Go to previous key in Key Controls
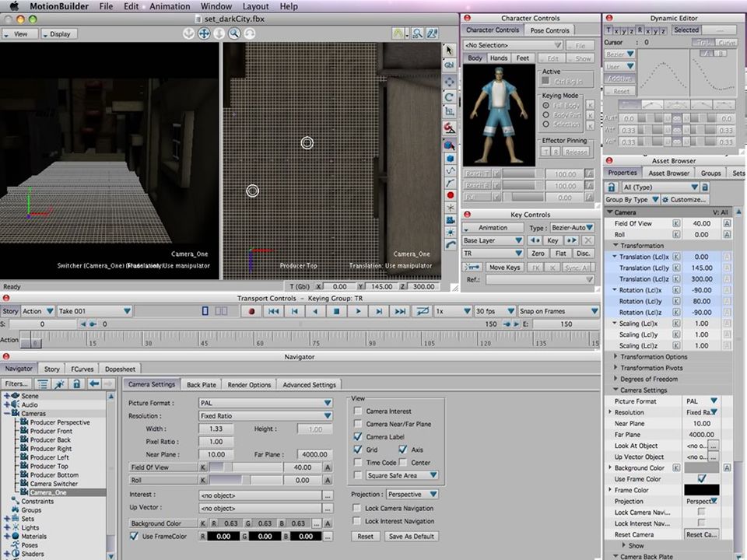 [x=535, y=240]
